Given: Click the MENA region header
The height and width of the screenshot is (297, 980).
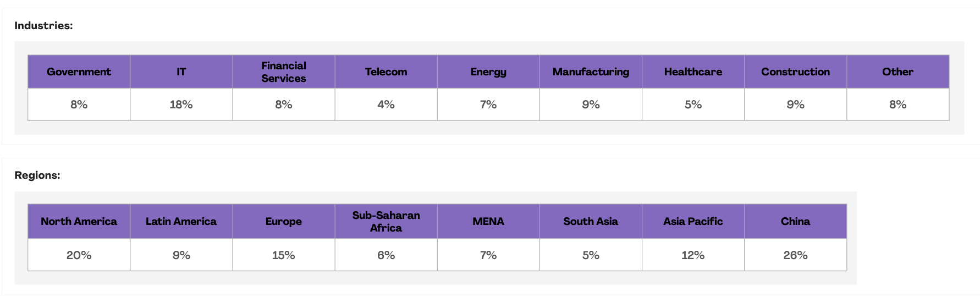Looking at the screenshot, I should (x=488, y=222).
